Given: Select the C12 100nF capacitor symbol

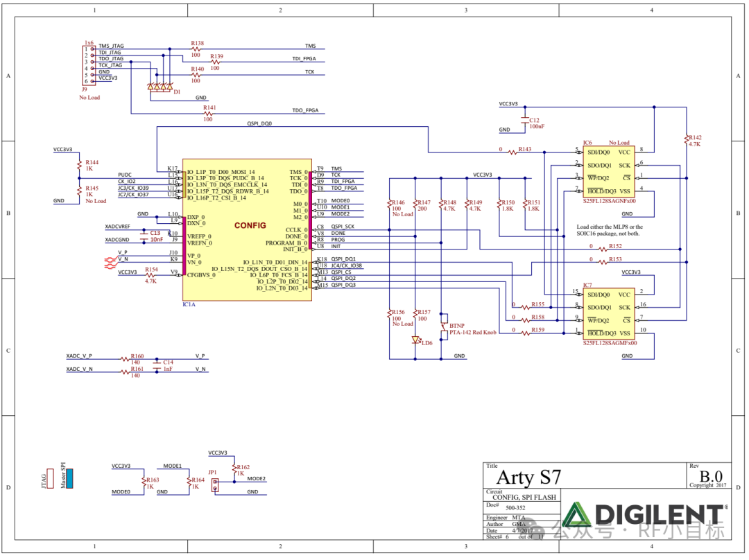Looking at the screenshot, I should 525,120.
